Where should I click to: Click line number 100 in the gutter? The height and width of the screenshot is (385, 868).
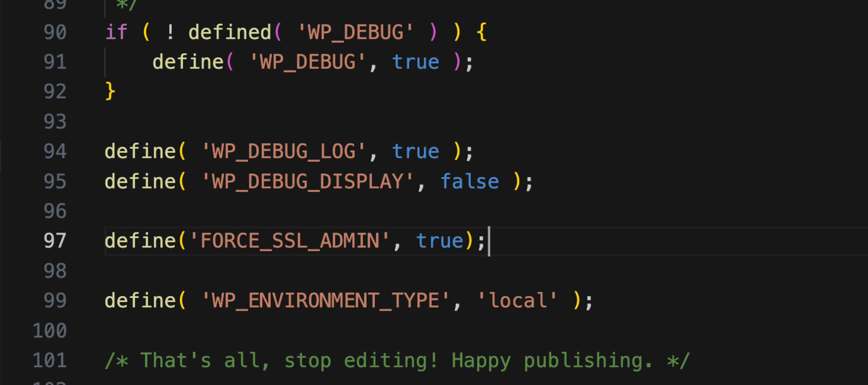(x=50, y=331)
